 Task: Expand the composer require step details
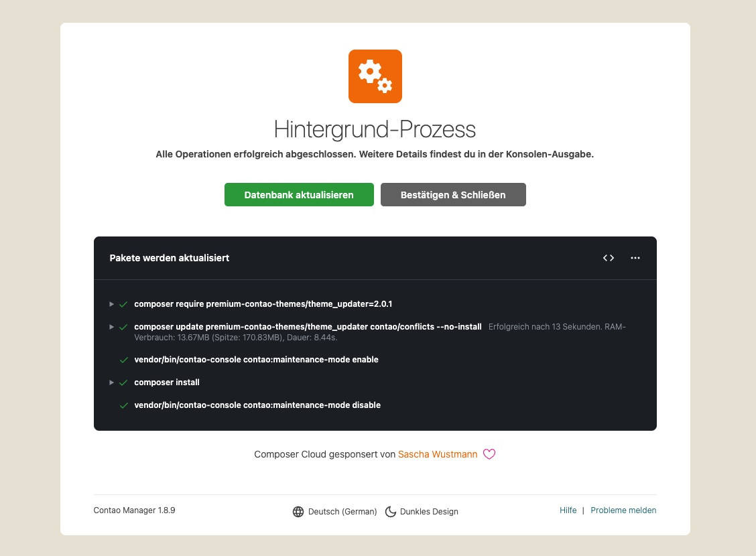click(x=112, y=304)
